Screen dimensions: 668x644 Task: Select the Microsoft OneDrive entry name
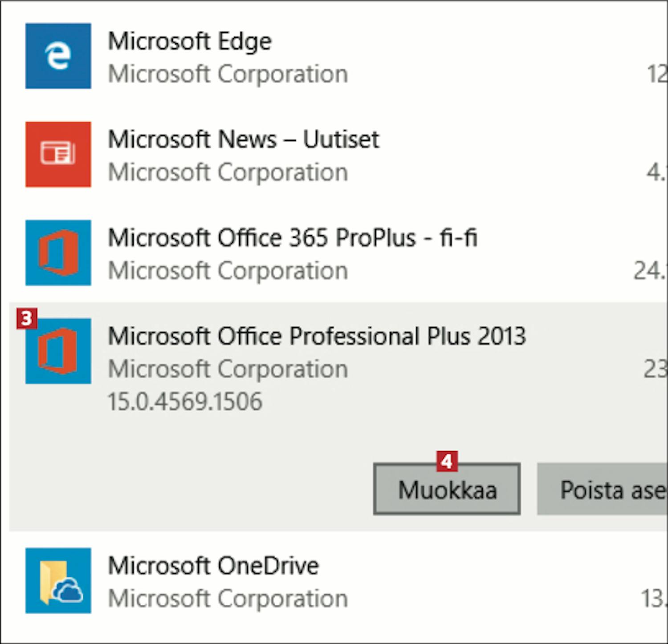coord(213,566)
